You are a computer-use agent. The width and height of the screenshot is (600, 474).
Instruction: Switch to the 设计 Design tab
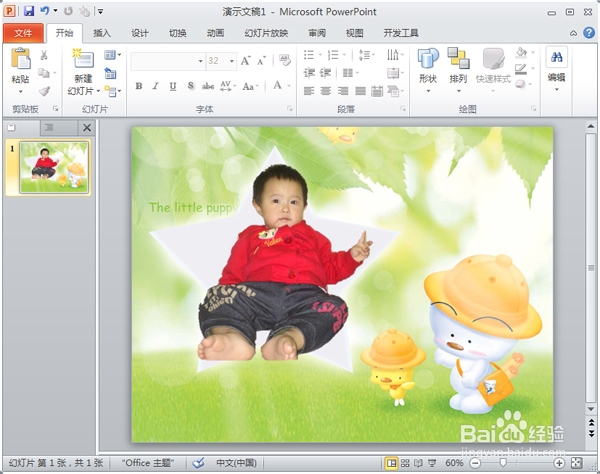(x=140, y=33)
